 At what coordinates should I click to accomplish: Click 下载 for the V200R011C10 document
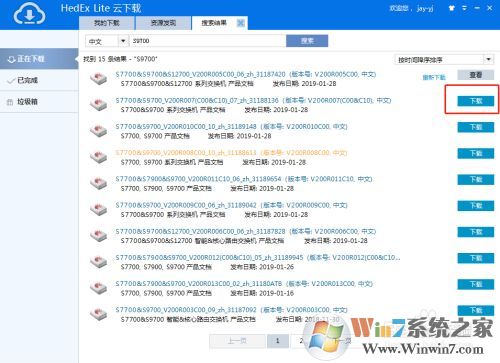476,179
